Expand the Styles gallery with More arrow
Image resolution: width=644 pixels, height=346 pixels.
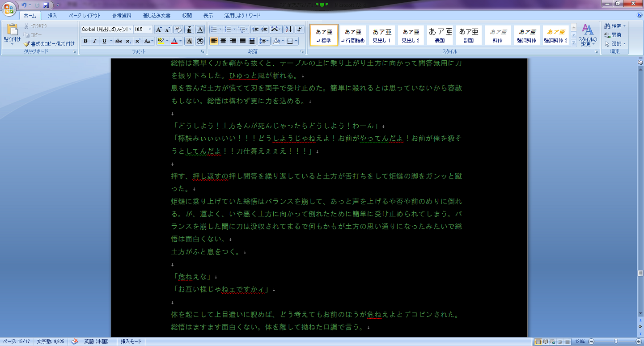[x=574, y=42]
